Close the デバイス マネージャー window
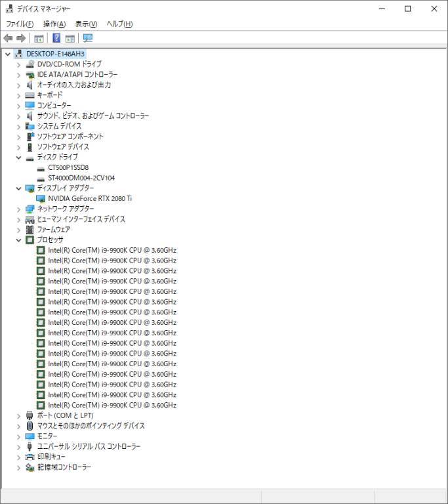Image resolution: width=448 pixels, height=504 pixels. pyautogui.click(x=434, y=9)
